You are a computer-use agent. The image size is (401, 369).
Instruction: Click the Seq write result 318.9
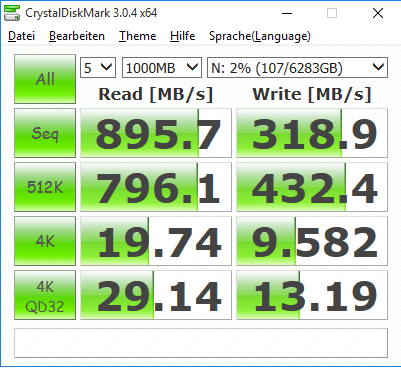pyautogui.click(x=312, y=133)
